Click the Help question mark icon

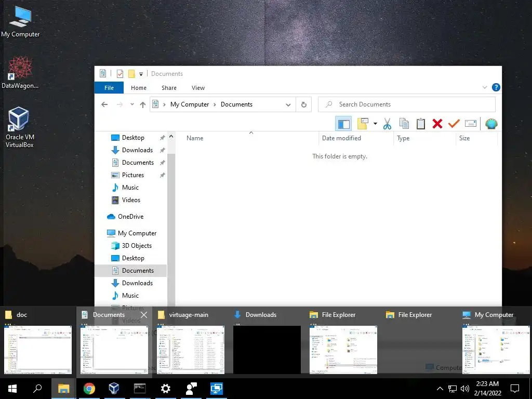coord(496,87)
